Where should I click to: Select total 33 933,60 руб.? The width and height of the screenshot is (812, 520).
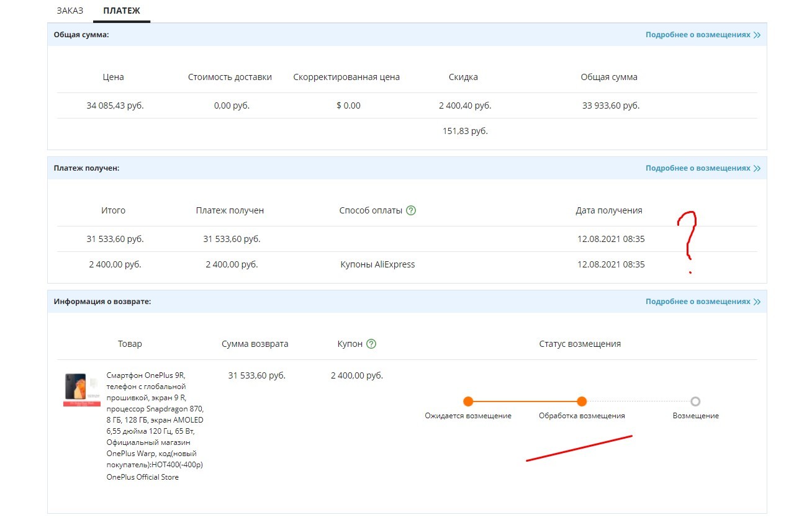tap(611, 105)
